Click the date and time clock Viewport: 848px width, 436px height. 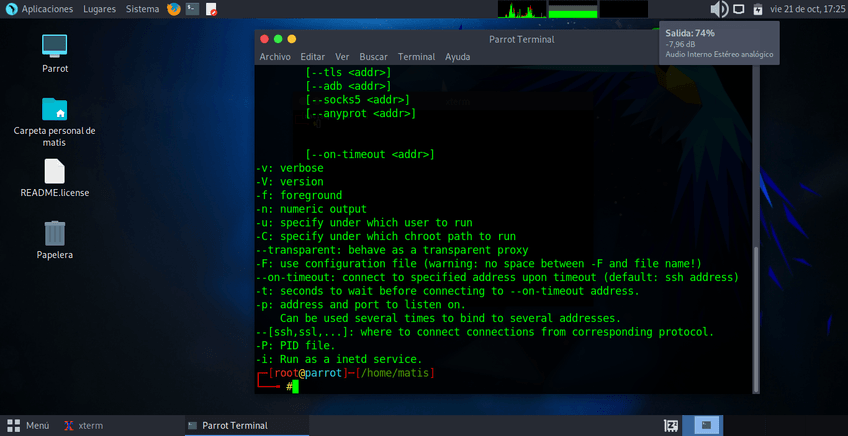tap(807, 9)
